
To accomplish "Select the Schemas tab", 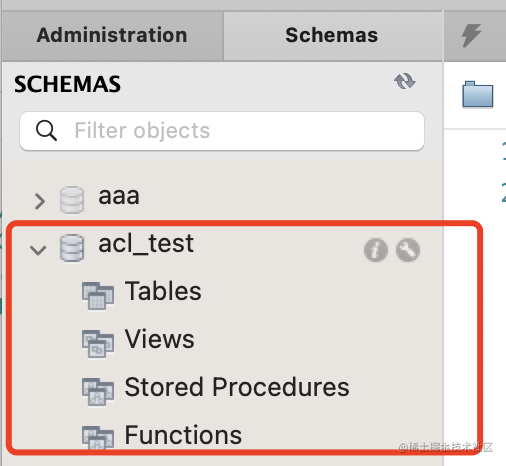I will [x=332, y=35].
